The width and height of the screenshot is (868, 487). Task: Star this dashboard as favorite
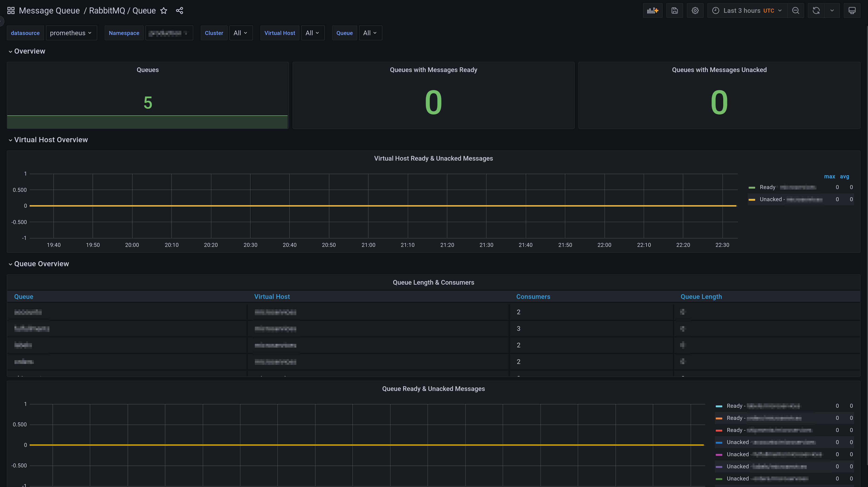click(164, 10)
